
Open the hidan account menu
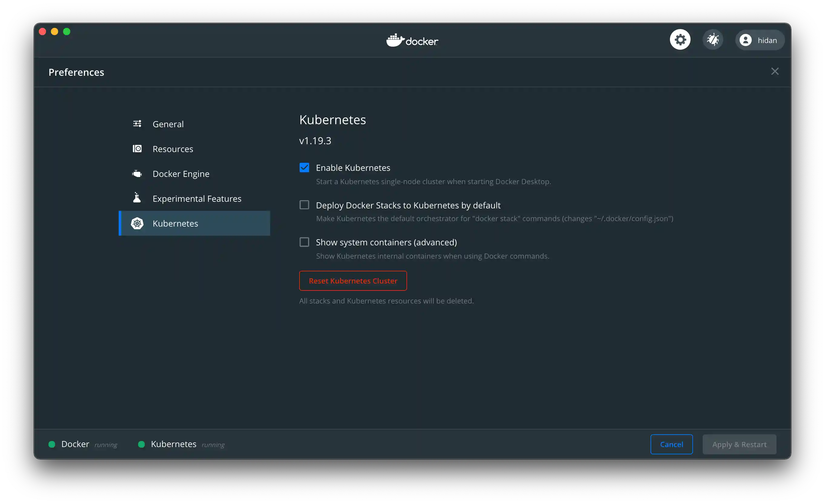coord(759,40)
